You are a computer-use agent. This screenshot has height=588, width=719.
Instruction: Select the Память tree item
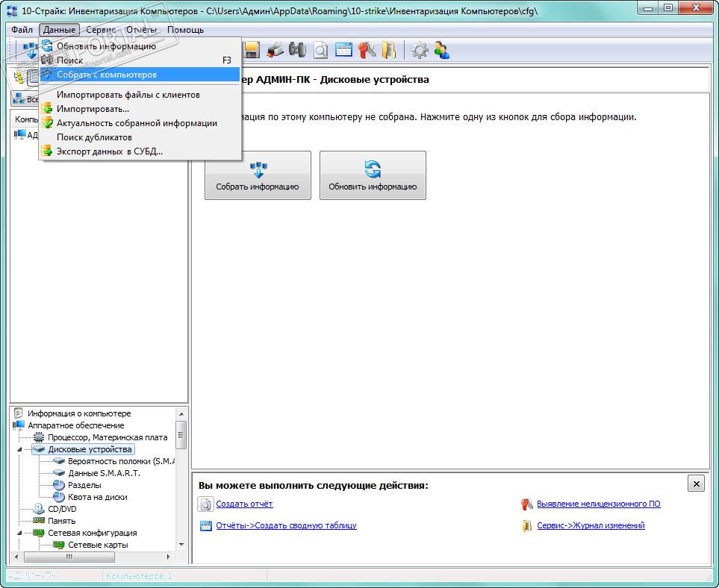61,521
